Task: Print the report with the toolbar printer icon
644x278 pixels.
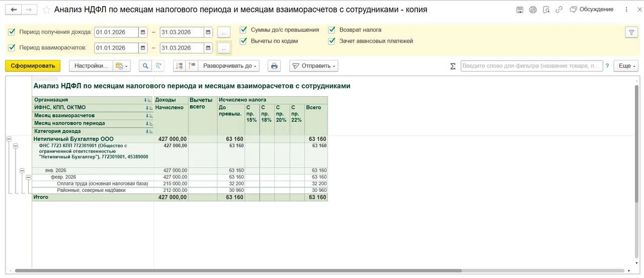Action: click(274, 65)
